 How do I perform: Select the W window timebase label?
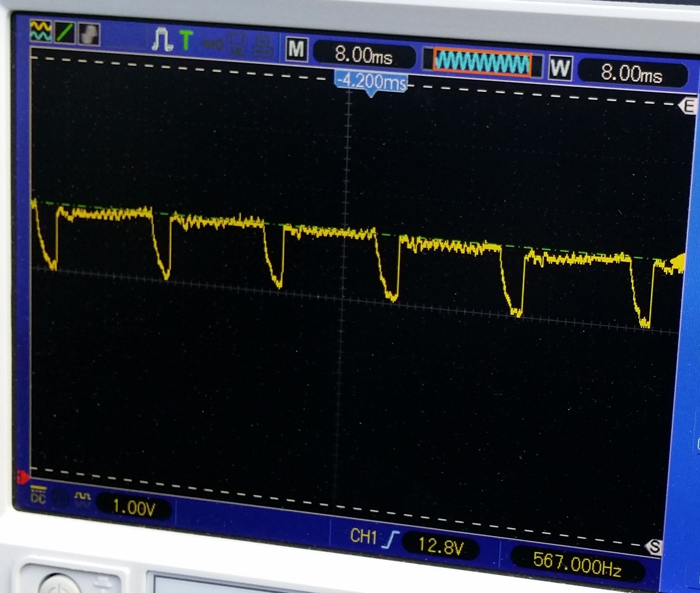tap(560, 68)
